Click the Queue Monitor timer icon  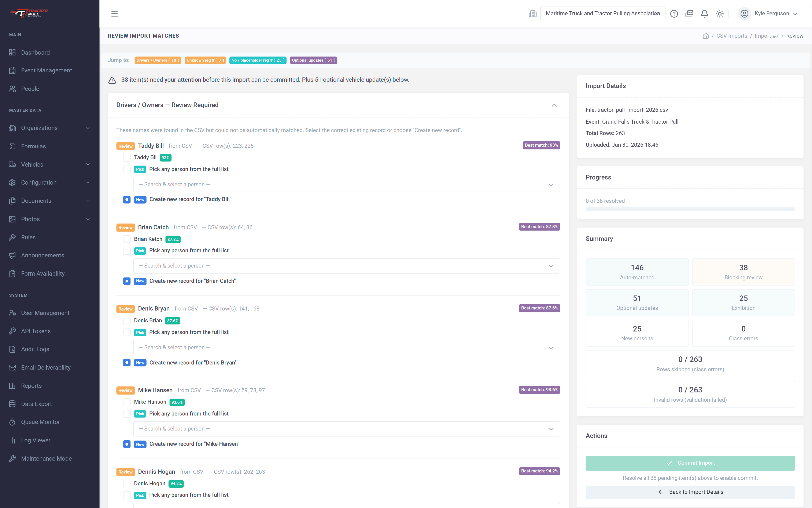click(x=12, y=422)
